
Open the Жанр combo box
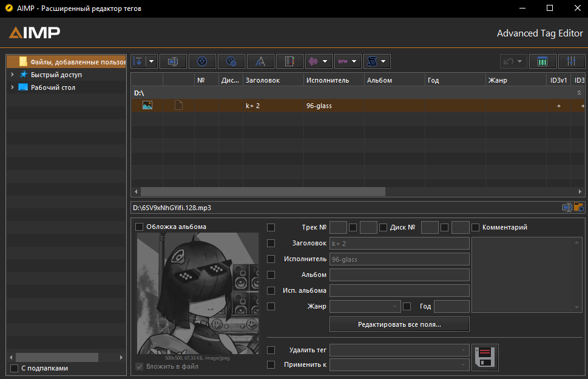[365, 307]
